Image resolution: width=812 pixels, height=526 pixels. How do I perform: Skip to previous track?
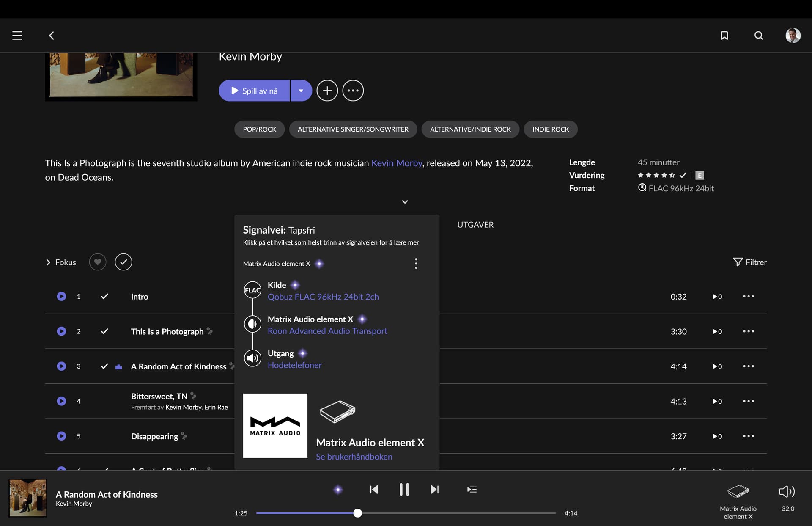point(374,490)
